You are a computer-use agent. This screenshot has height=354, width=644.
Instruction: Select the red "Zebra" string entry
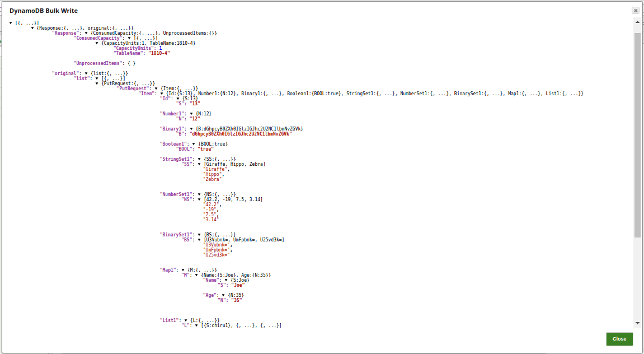click(213, 179)
